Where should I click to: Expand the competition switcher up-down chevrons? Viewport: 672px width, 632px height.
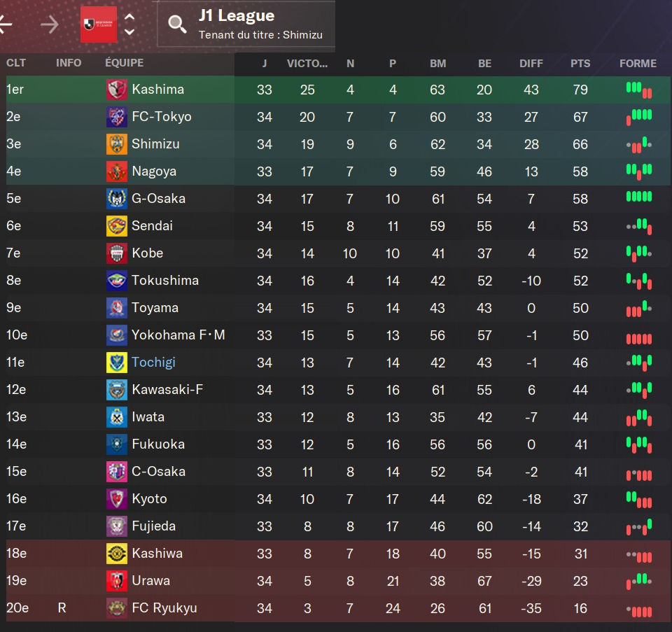click(x=129, y=24)
